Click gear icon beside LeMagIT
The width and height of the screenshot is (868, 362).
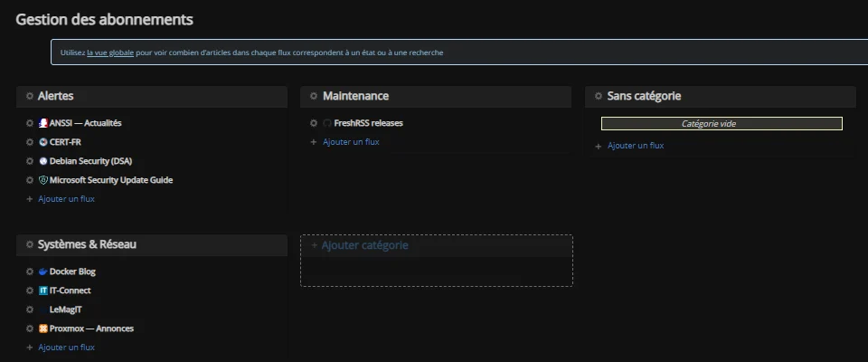[x=30, y=310]
